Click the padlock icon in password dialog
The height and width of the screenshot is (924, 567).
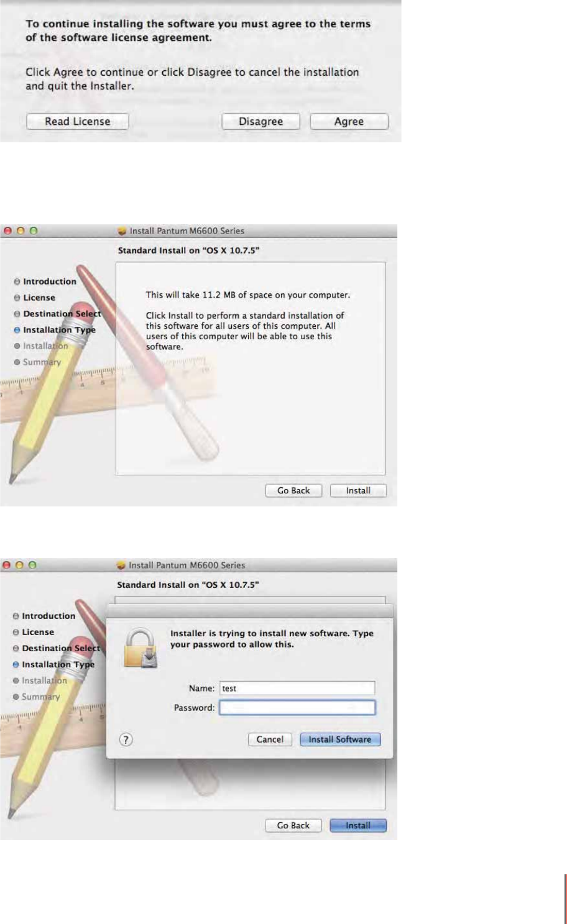[141, 647]
